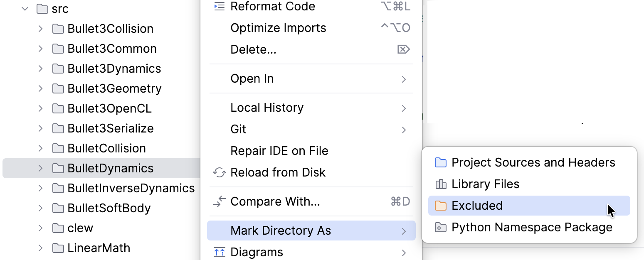Select Optimize Imports from the menu

pyautogui.click(x=278, y=28)
